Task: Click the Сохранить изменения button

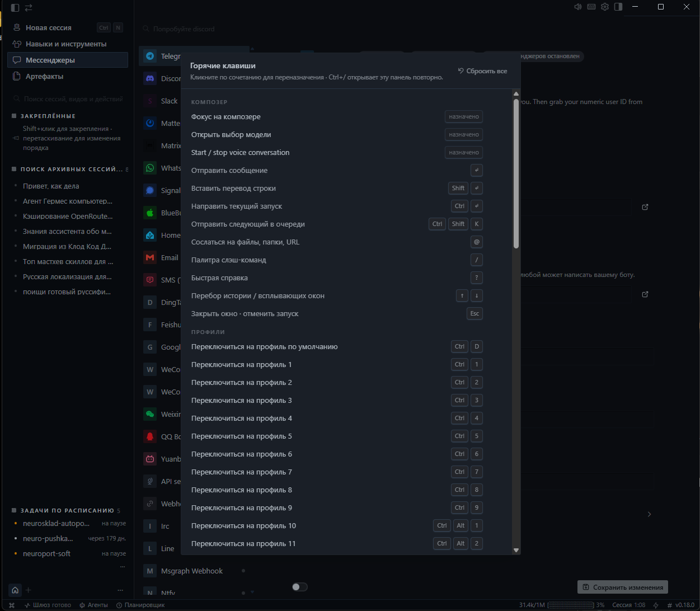Action: point(623,587)
